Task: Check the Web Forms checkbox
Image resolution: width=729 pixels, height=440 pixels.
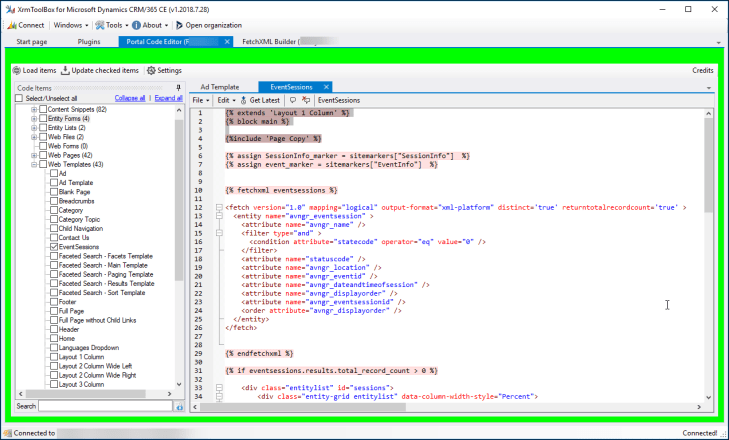Action: tap(43, 146)
